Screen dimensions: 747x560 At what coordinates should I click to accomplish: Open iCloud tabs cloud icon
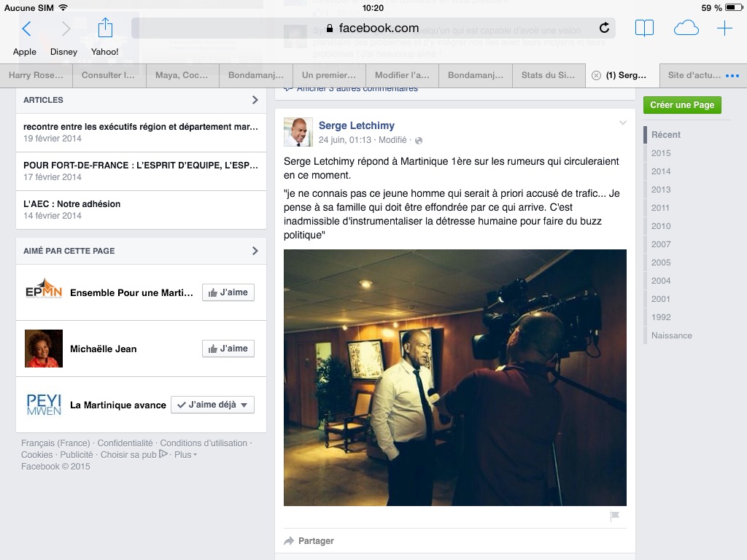click(686, 28)
